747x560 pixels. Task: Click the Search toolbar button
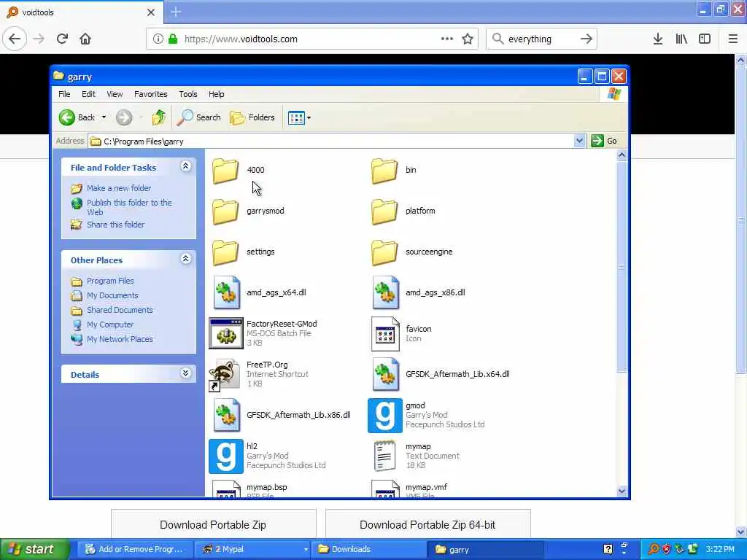pyautogui.click(x=198, y=117)
